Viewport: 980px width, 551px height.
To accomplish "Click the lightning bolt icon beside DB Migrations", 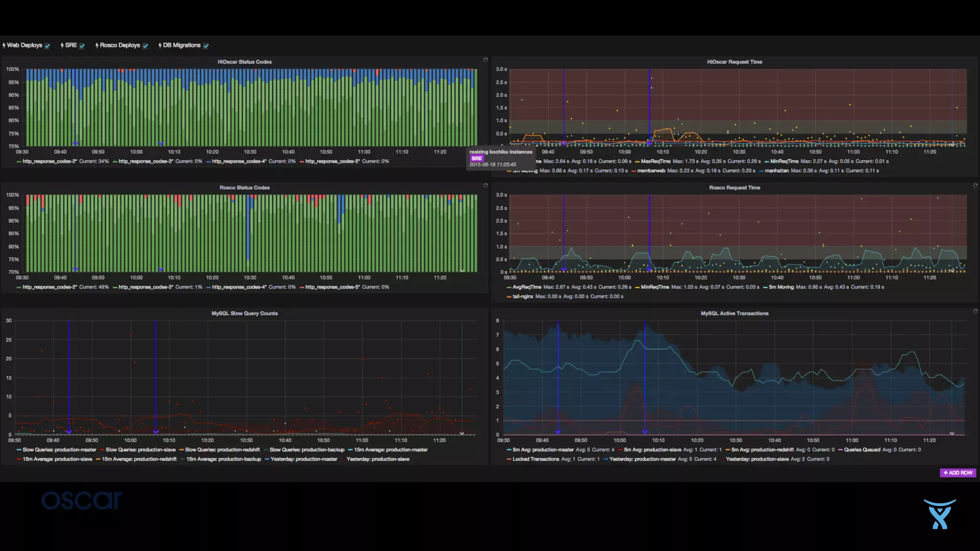I will point(160,45).
